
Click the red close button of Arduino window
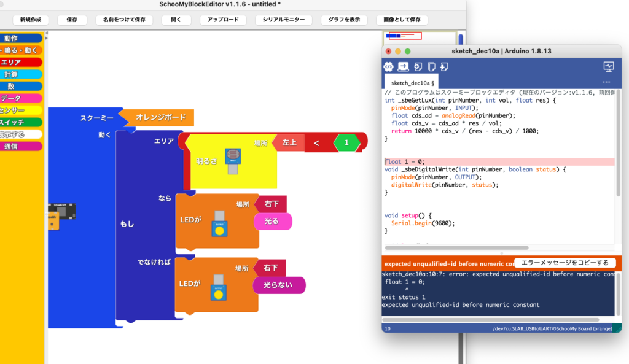[x=388, y=52]
